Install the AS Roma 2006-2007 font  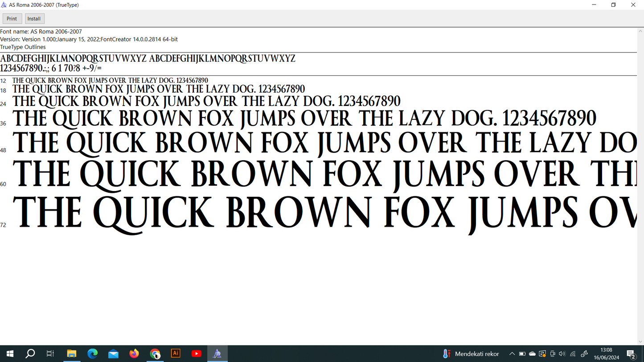(34, 18)
